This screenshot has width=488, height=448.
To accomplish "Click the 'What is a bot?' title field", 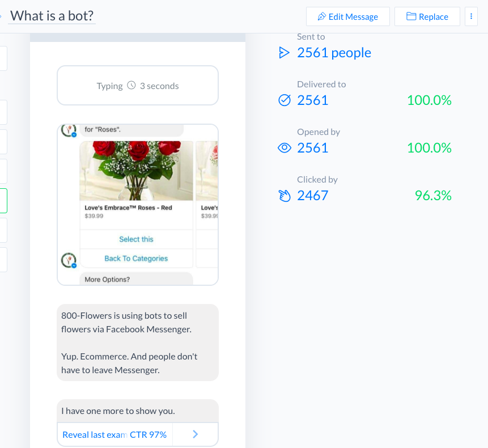I will click(52, 16).
